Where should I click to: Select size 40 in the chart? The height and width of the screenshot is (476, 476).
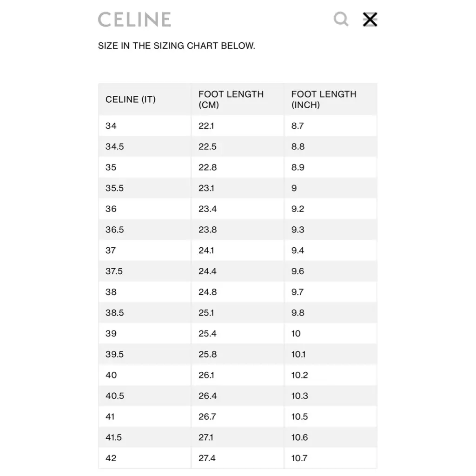(111, 375)
